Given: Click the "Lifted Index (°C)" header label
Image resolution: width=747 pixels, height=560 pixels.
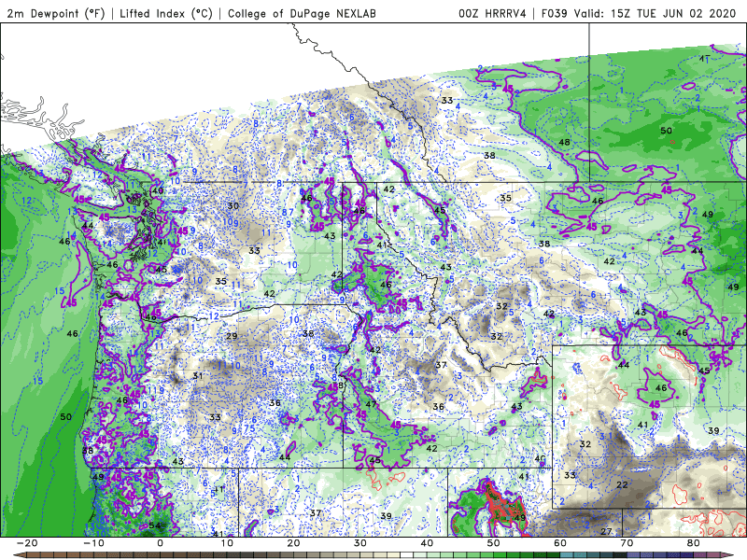Looking at the screenshot, I should (166, 13).
